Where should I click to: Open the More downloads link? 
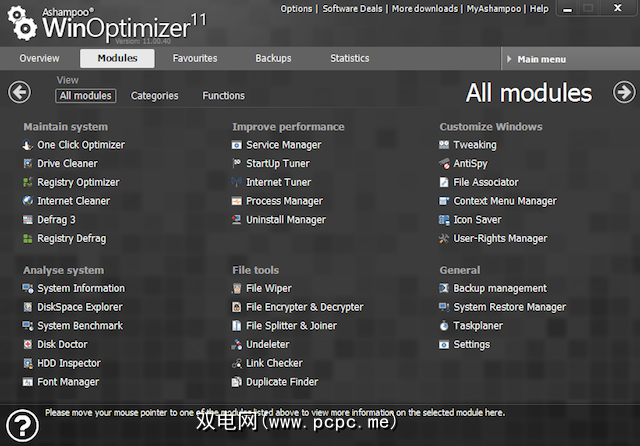click(424, 9)
